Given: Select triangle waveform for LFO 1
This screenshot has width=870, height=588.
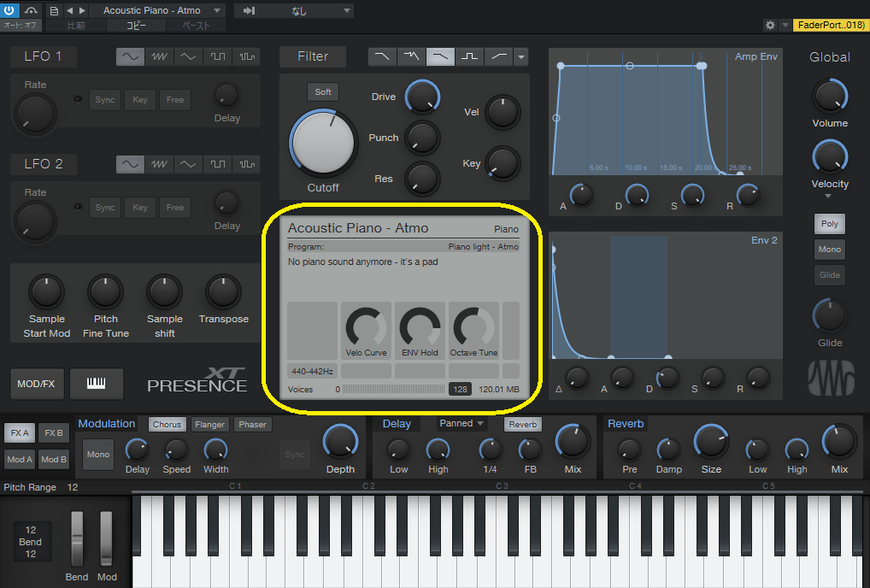Looking at the screenshot, I should click(188, 56).
